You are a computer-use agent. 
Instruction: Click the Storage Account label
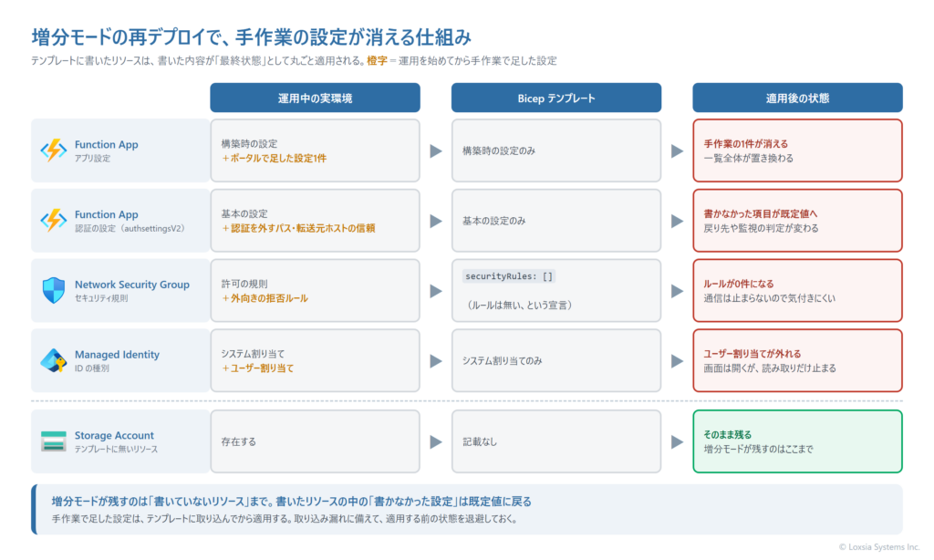click(x=114, y=435)
